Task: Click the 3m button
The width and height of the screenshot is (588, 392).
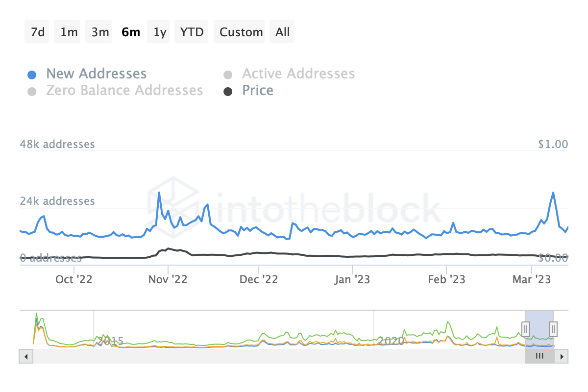Action: click(x=98, y=31)
